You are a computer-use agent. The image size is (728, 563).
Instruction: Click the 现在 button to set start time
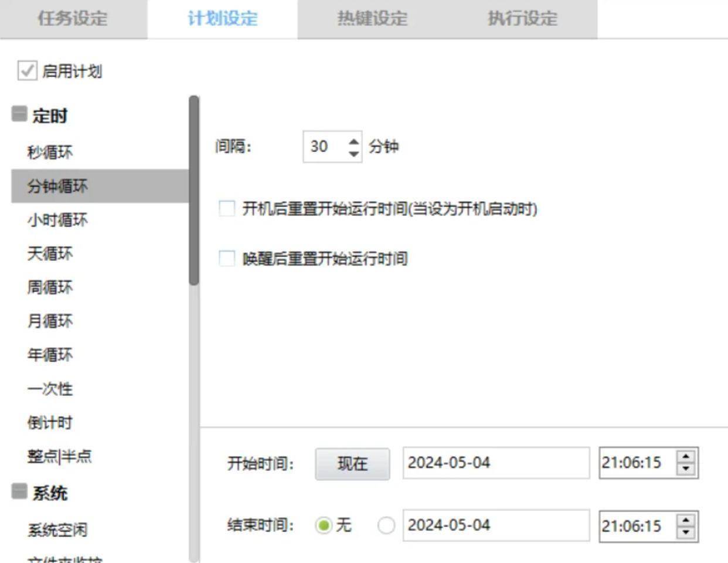pos(352,463)
